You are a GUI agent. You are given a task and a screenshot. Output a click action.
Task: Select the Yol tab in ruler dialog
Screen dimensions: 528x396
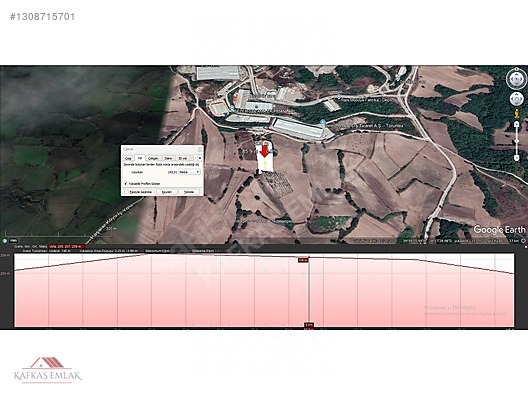coord(140,158)
